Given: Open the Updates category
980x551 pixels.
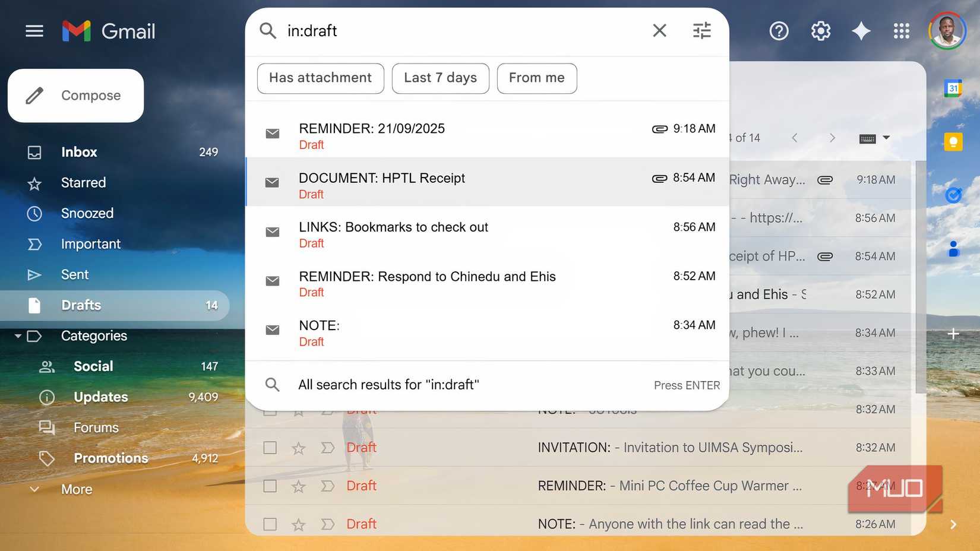Looking at the screenshot, I should [x=115, y=397].
